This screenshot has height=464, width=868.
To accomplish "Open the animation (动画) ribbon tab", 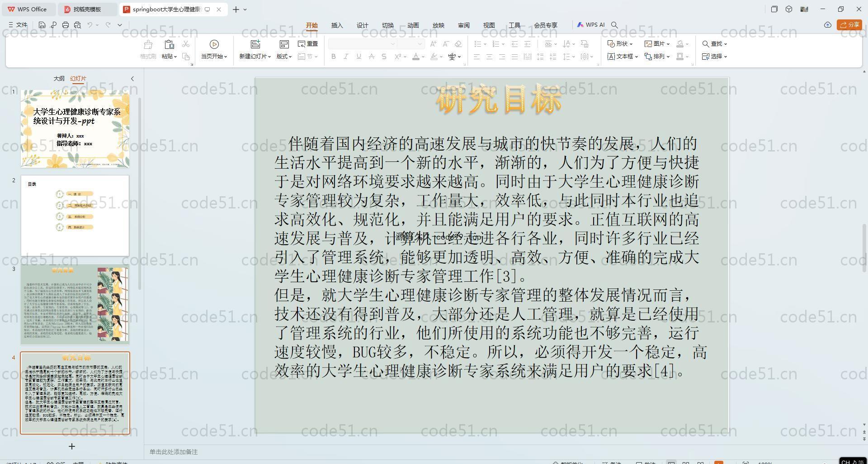I will click(x=413, y=25).
